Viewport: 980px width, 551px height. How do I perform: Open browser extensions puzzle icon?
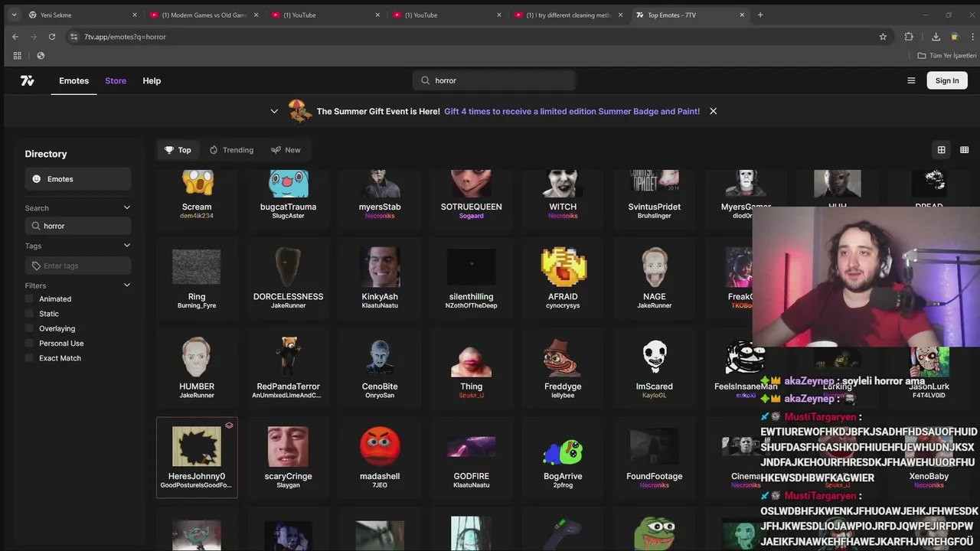point(909,37)
